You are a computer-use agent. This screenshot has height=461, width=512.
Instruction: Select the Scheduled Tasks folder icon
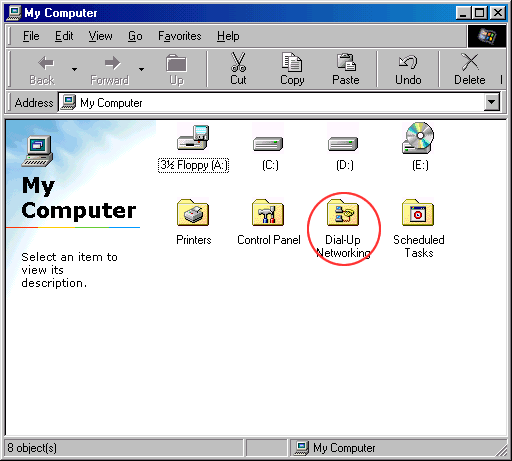coord(418,212)
